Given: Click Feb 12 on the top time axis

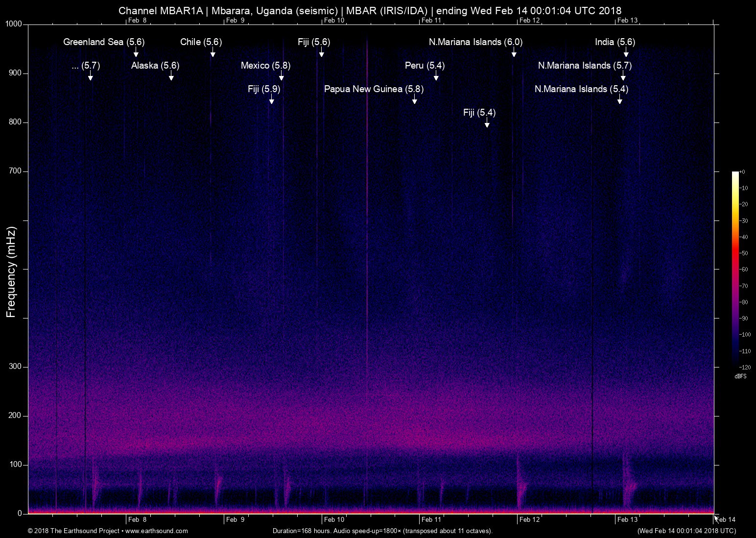Looking at the screenshot, I should (529, 20).
